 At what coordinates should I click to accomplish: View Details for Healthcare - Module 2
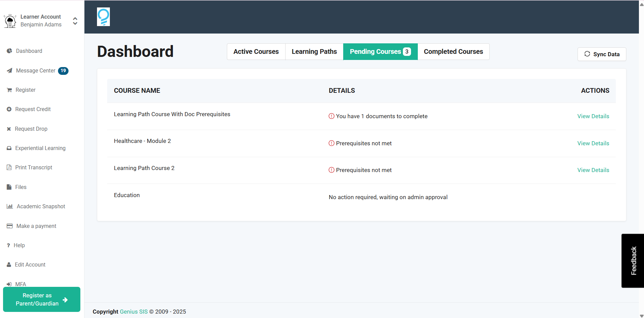593,143
